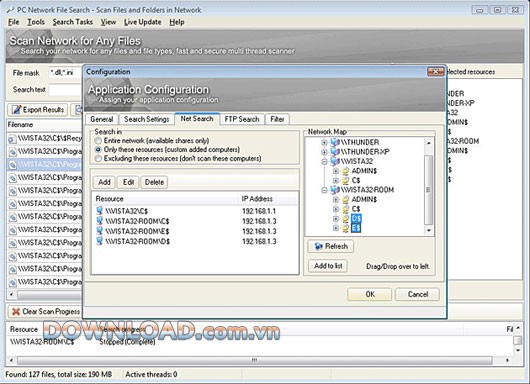Screen dimensions: 530x384
Task: Collapse the \\VISTA32 tree node
Action: pyautogui.click(x=324, y=161)
